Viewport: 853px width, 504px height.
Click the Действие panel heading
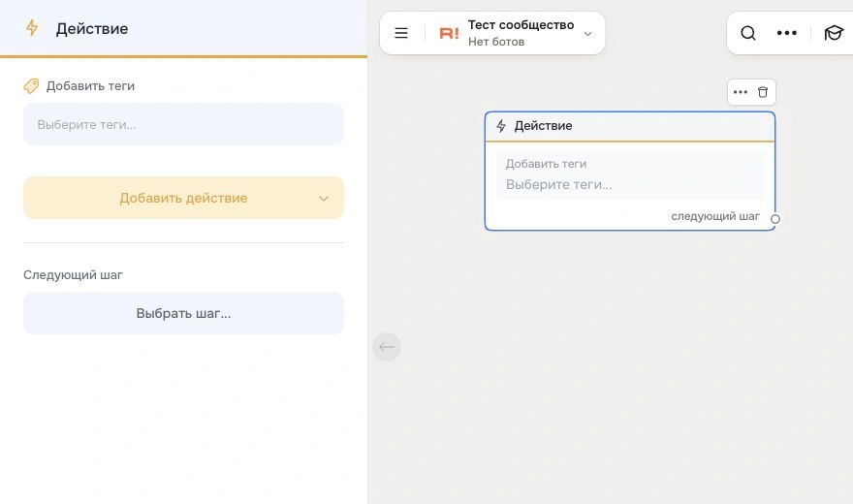point(92,29)
